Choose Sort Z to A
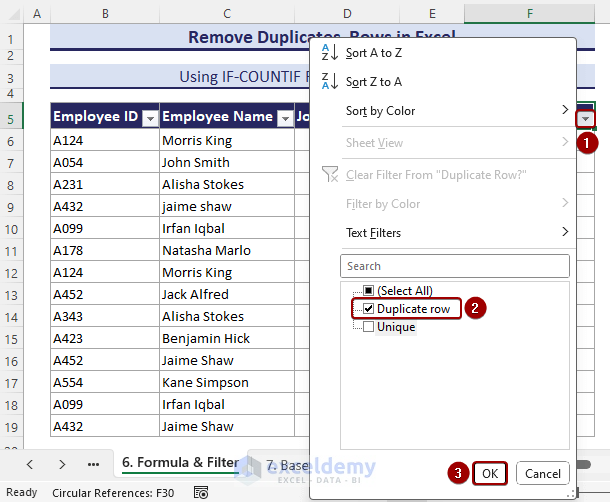 coord(374,82)
